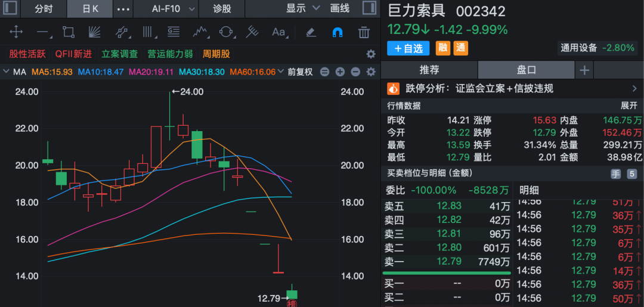The image size is (644, 307).
Task: Toggle the right sidebar panel icon
Action: coord(369,8)
